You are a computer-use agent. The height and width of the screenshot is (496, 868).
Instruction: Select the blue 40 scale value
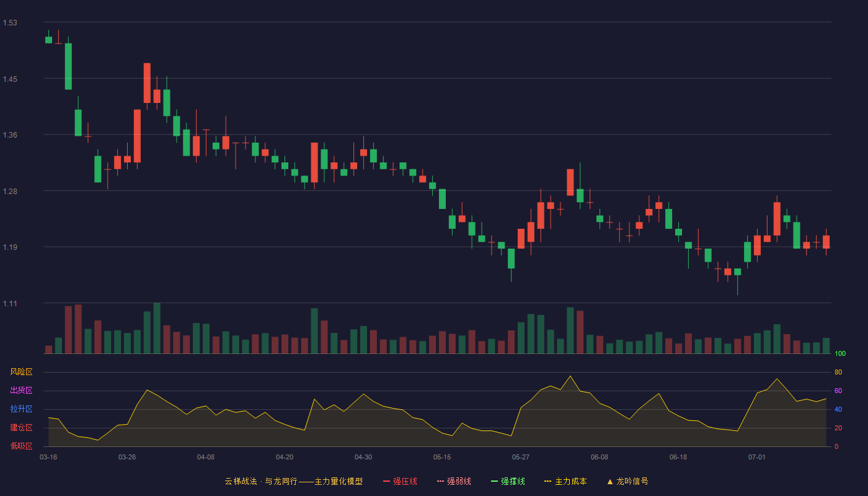[838, 409]
